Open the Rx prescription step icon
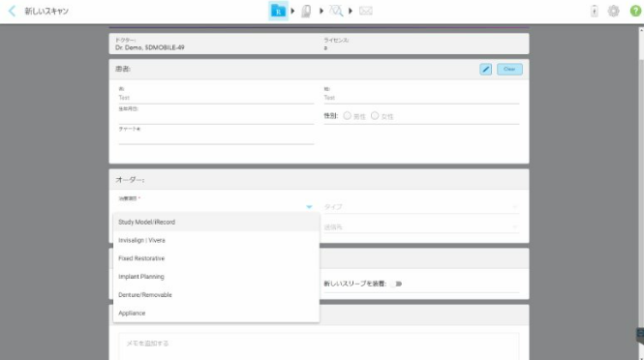 pos(278,11)
